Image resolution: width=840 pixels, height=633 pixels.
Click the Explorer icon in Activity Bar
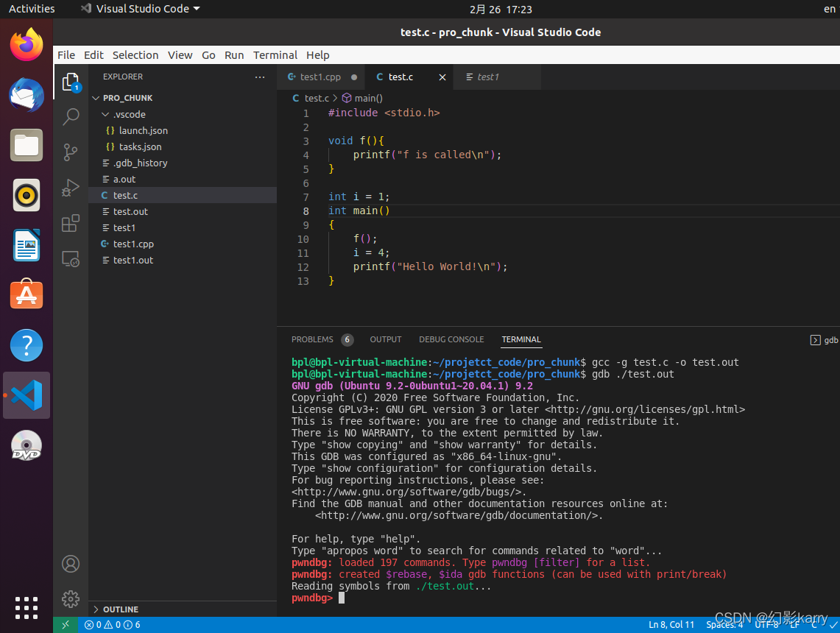(70, 82)
